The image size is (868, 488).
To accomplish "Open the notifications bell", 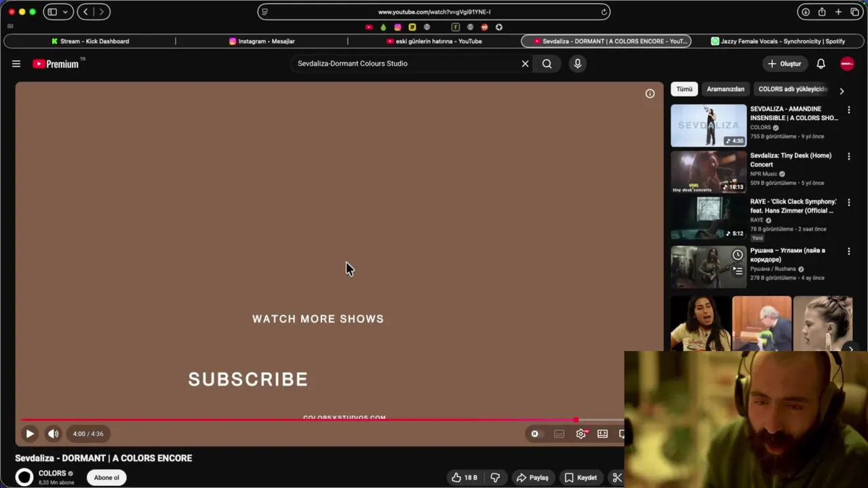I will [x=821, y=64].
